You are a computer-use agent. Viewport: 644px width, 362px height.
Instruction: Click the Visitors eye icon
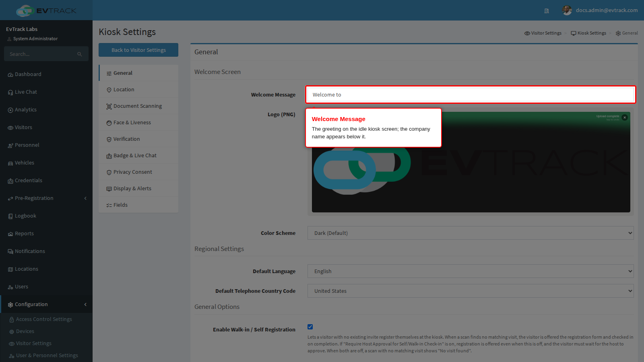[10, 128]
